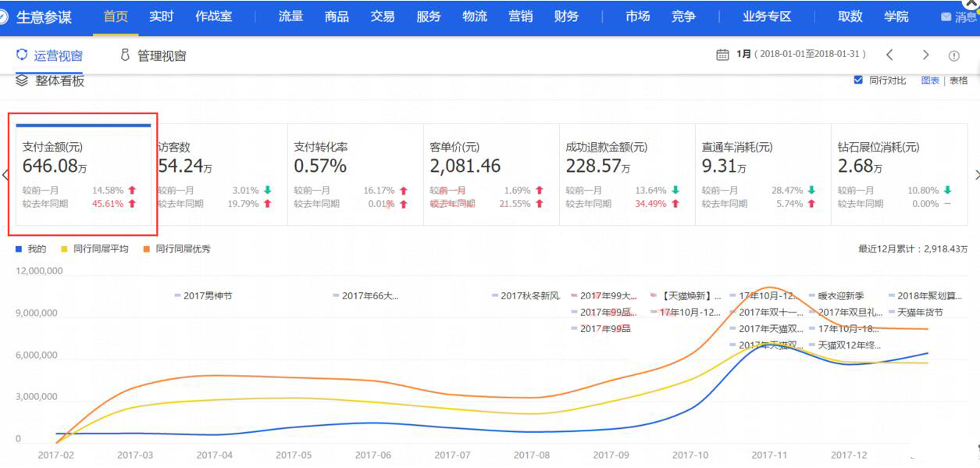The width and height of the screenshot is (980, 468).
Task: Click the 图表 chart view link
Action: click(x=931, y=80)
